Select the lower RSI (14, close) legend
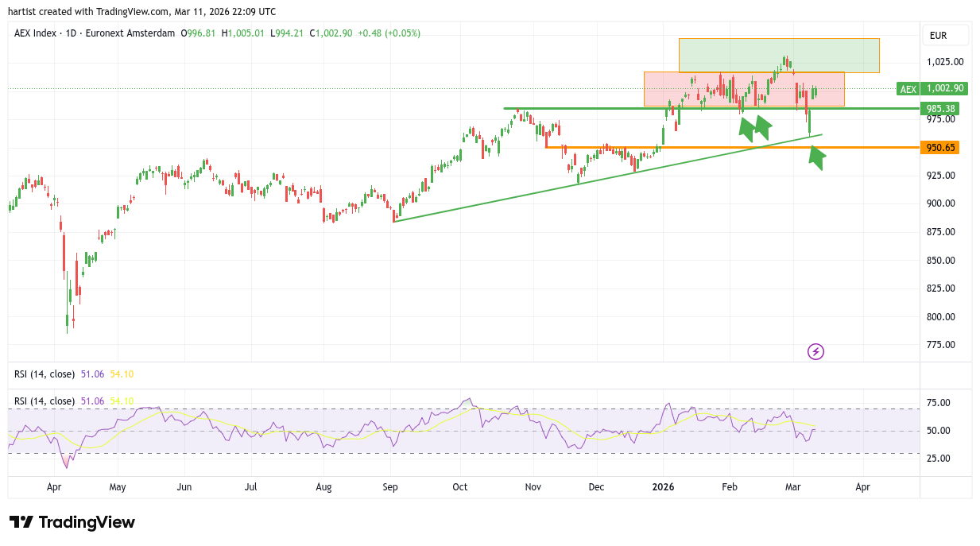The width and height of the screenshot is (980, 546). tap(45, 401)
